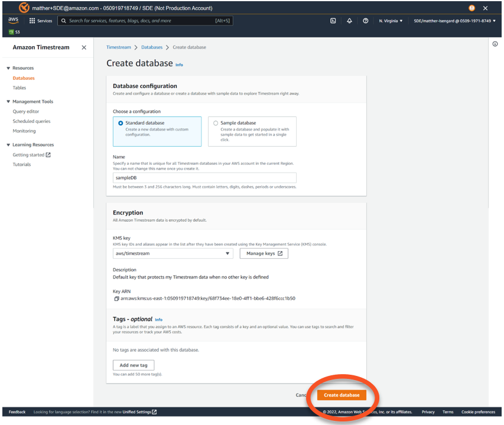The image size is (504, 425).
Task: Open the info panel icon at right edge
Action: 495,44
